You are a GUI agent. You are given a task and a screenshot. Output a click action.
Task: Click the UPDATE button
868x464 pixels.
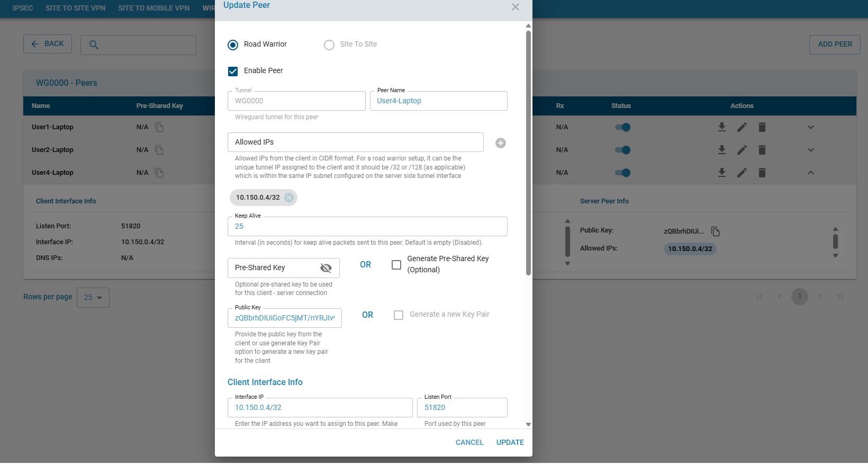(510, 442)
